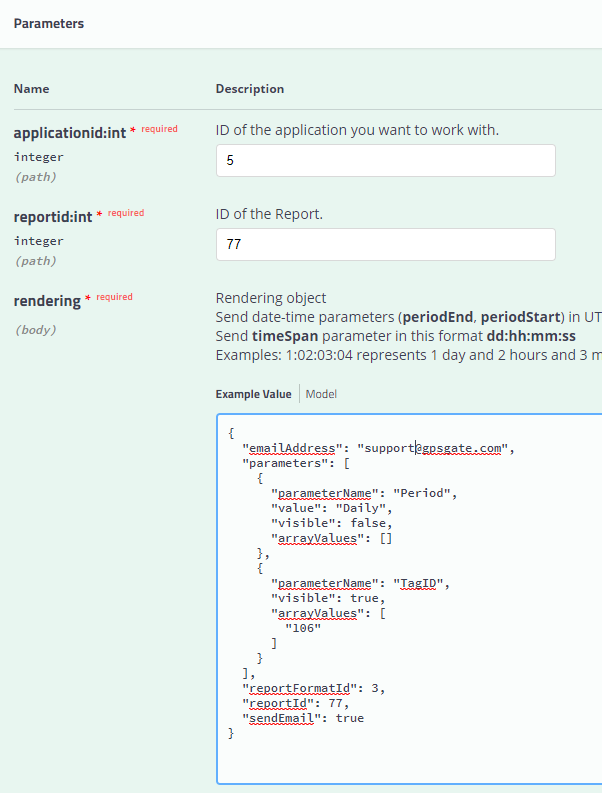602x793 pixels.
Task: Click the "Period" value in the JSON
Action: pos(422,493)
